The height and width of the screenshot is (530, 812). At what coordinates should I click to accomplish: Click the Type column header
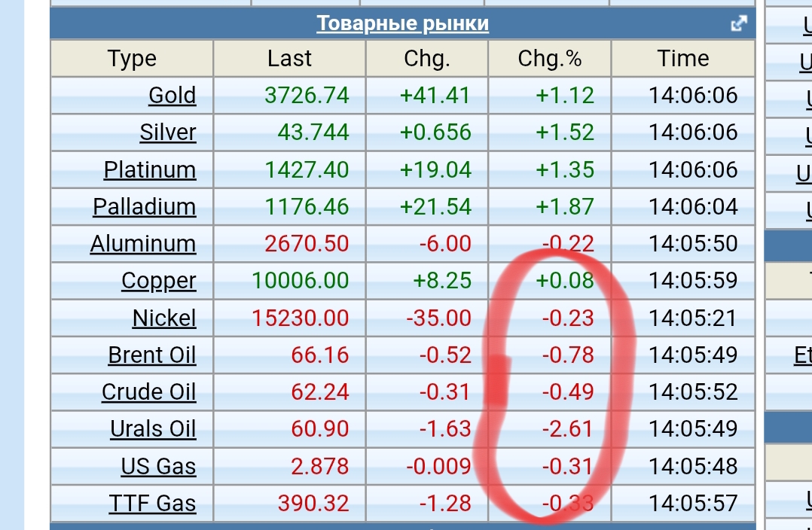[132, 59]
